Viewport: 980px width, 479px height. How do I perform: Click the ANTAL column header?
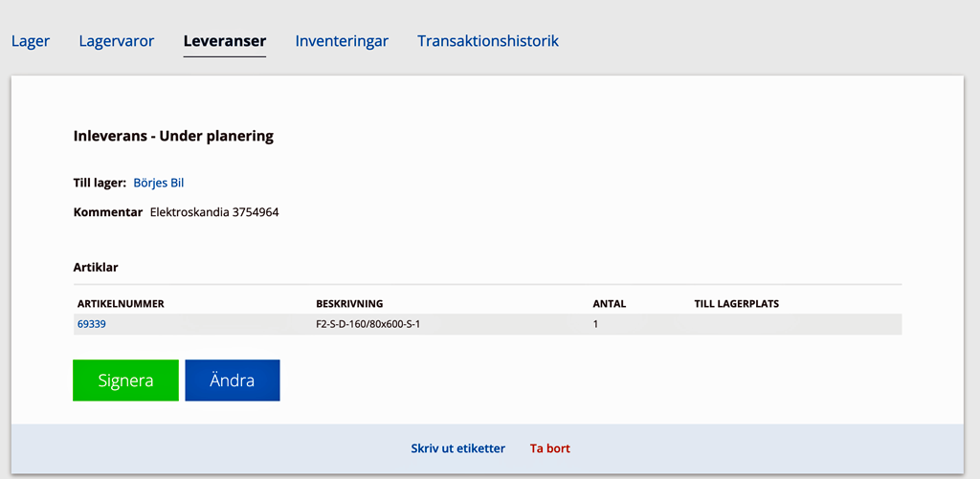[x=610, y=304]
